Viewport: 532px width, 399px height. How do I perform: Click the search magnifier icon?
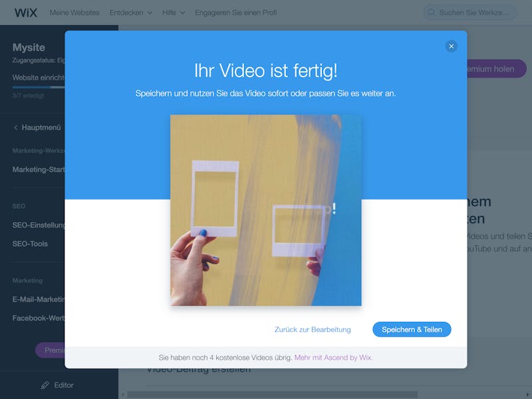pos(431,12)
